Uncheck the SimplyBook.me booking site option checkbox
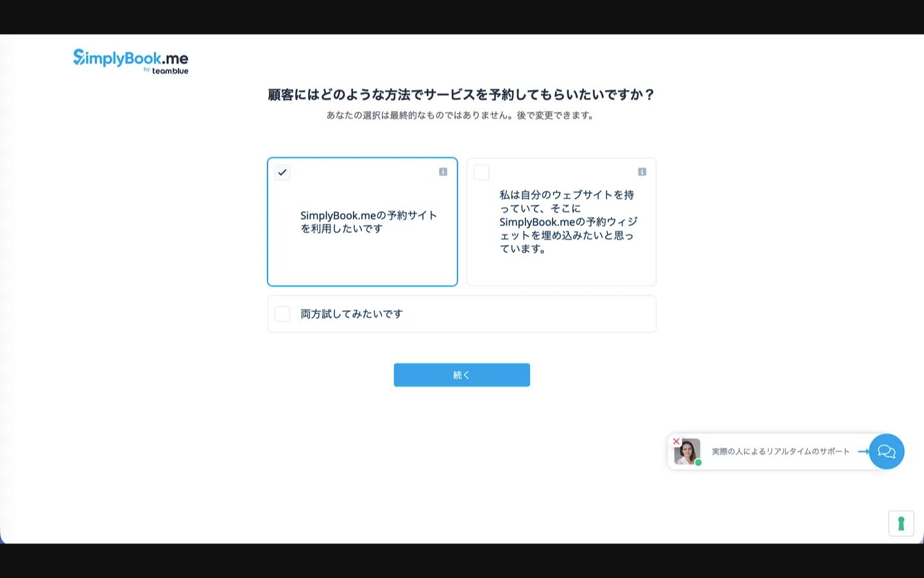This screenshot has height=578, width=924. 282,172
